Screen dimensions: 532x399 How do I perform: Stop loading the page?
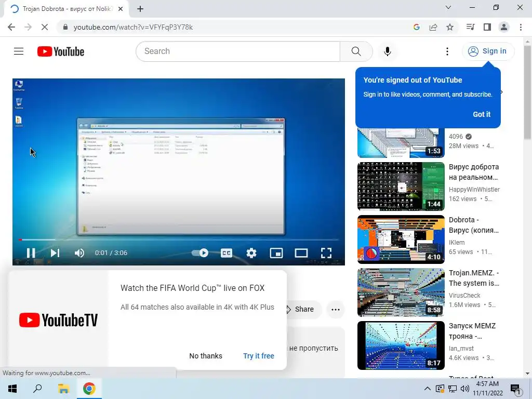(x=45, y=27)
